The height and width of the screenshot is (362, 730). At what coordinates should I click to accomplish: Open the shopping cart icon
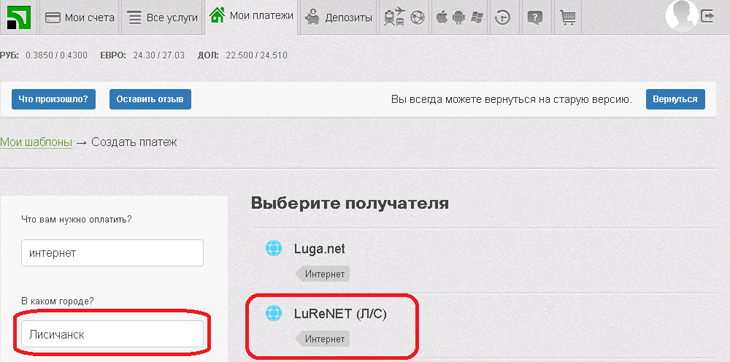[568, 18]
